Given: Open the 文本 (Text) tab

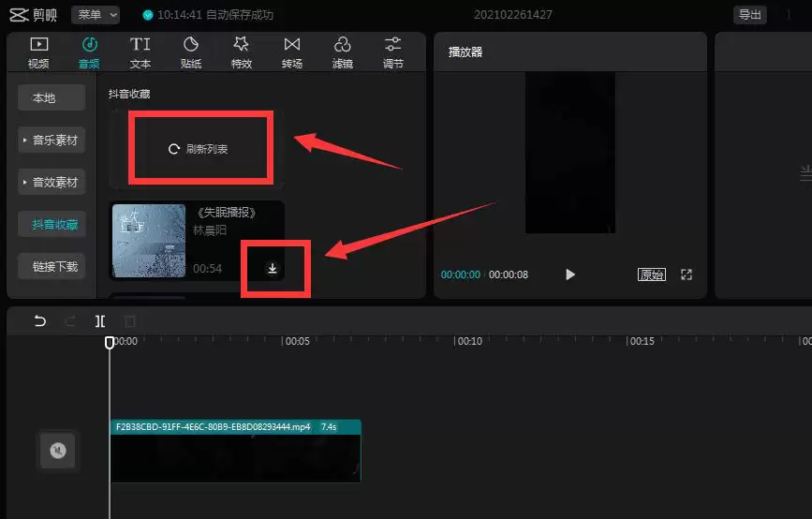Looking at the screenshot, I should [140, 52].
